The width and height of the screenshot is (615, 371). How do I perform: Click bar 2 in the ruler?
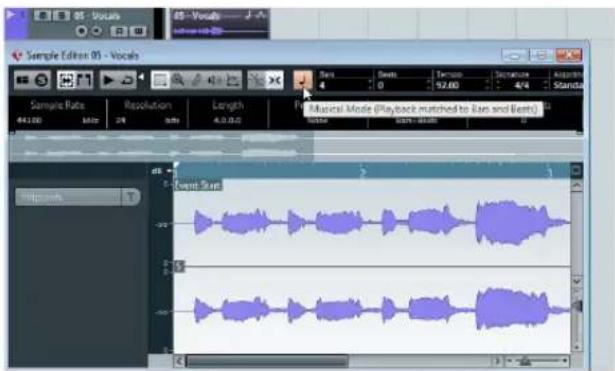click(x=363, y=172)
